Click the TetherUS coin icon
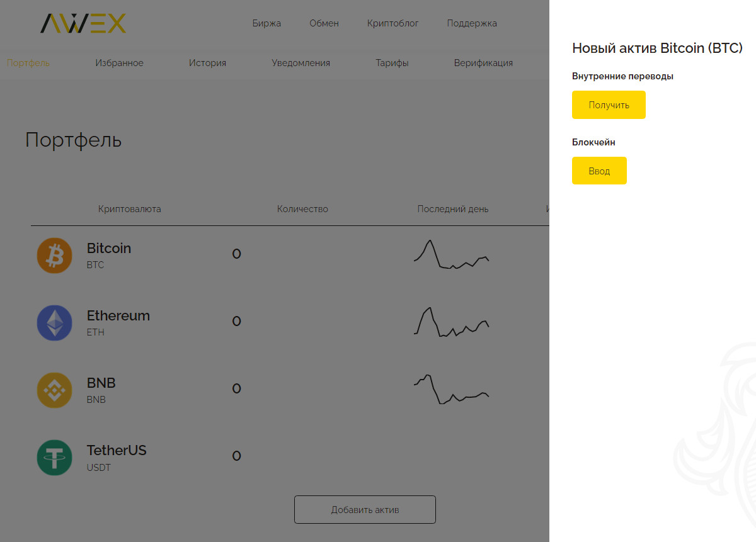 [x=55, y=458]
